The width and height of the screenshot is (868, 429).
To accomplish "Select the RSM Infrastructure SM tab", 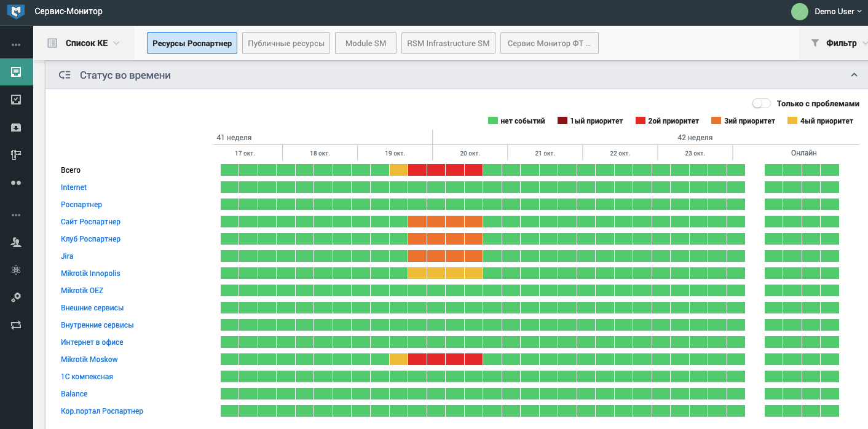I will point(448,42).
